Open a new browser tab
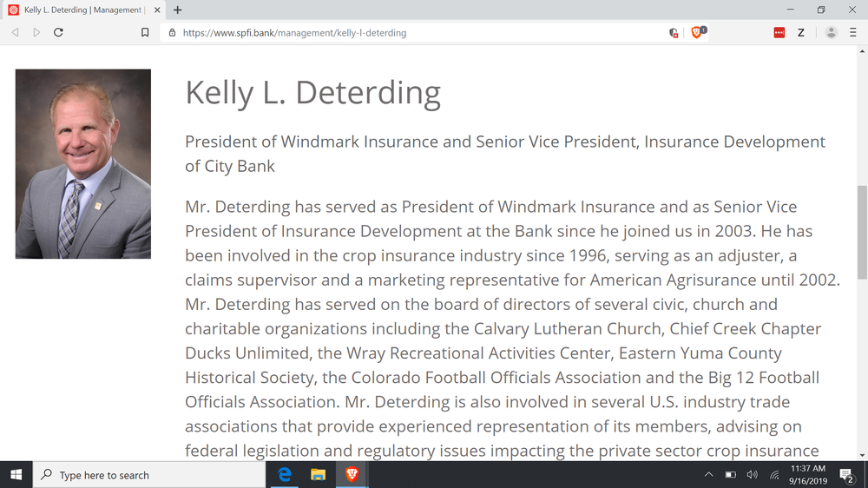Viewport: 868px width, 488px height. point(177,10)
